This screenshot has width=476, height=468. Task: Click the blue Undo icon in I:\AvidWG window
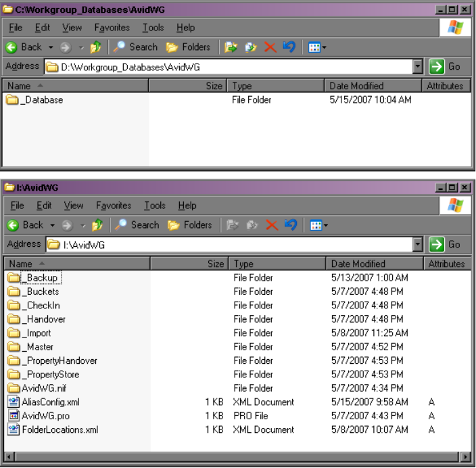291,225
